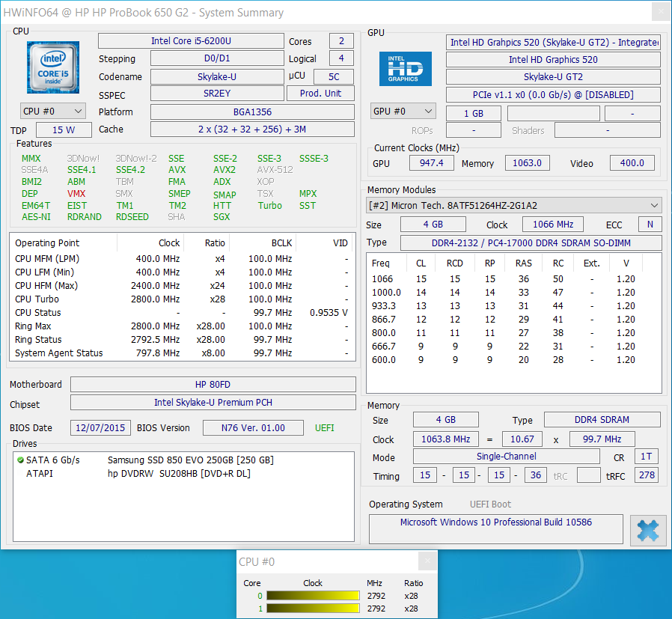Image resolution: width=672 pixels, height=619 pixels.
Task: Open the CPU #0 selector dropdown
Action: click(53, 112)
